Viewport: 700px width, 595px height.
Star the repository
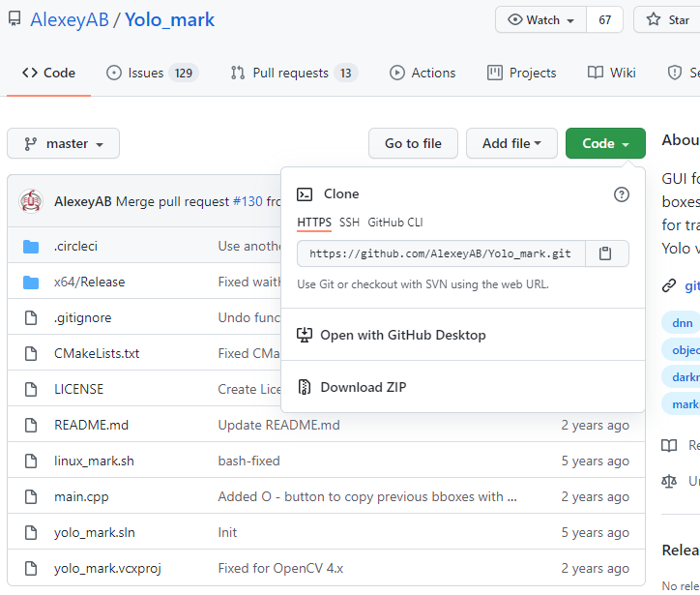tap(667, 19)
